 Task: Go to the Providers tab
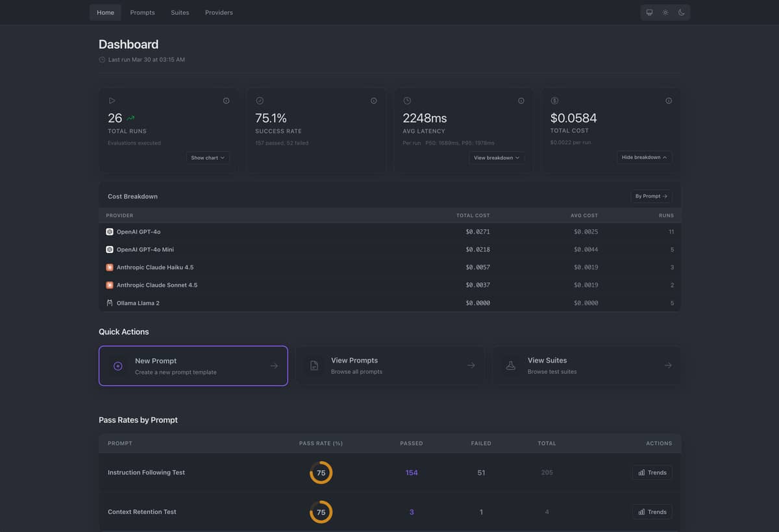tap(219, 12)
